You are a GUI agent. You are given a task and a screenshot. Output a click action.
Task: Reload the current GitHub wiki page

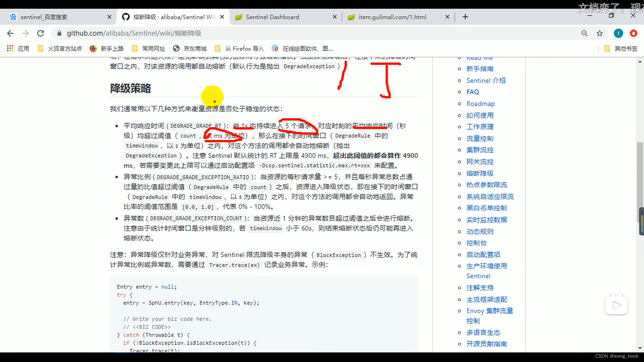point(40,33)
